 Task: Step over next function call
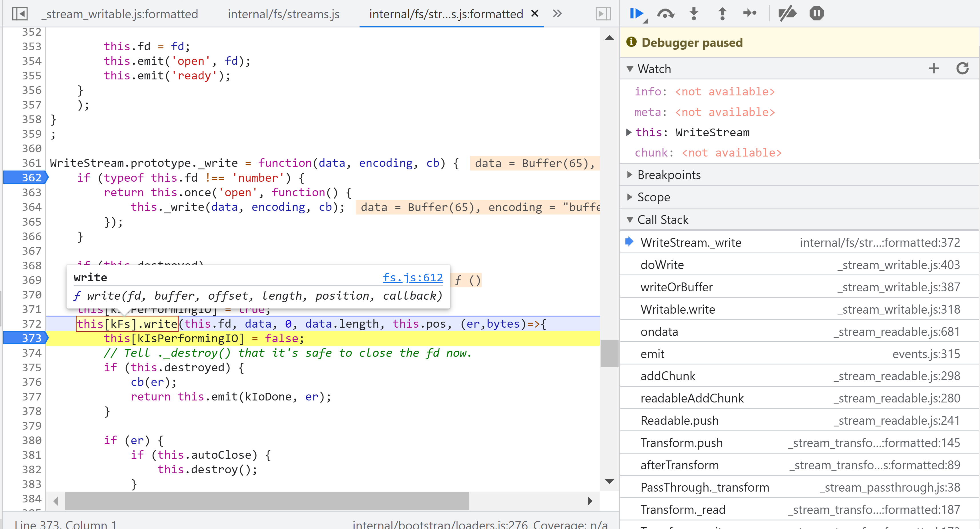(665, 14)
